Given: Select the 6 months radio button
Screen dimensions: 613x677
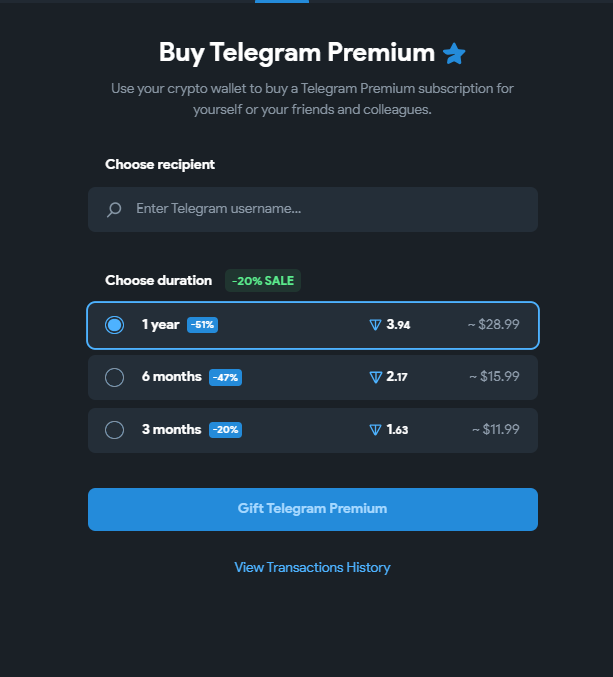Looking at the screenshot, I should [x=114, y=377].
